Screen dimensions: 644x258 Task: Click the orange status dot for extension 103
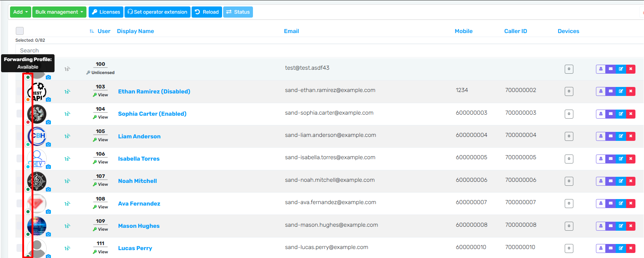point(28,100)
